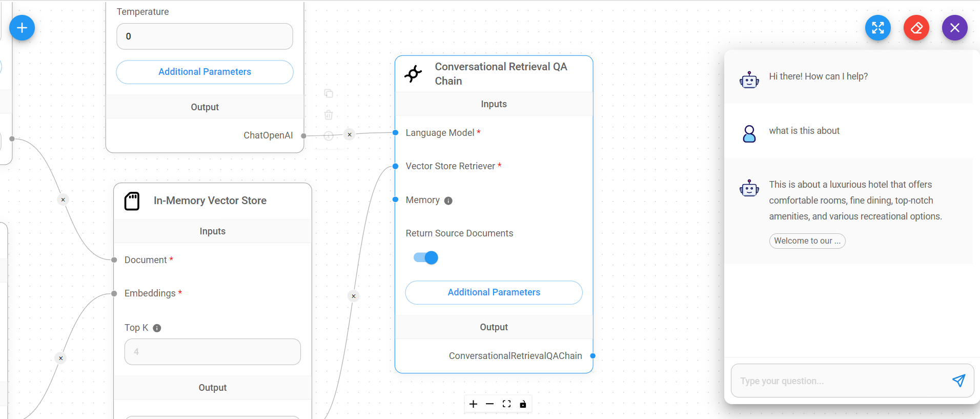The width and height of the screenshot is (980, 419).
Task: Zoom out on the canvas
Action: tap(489, 404)
